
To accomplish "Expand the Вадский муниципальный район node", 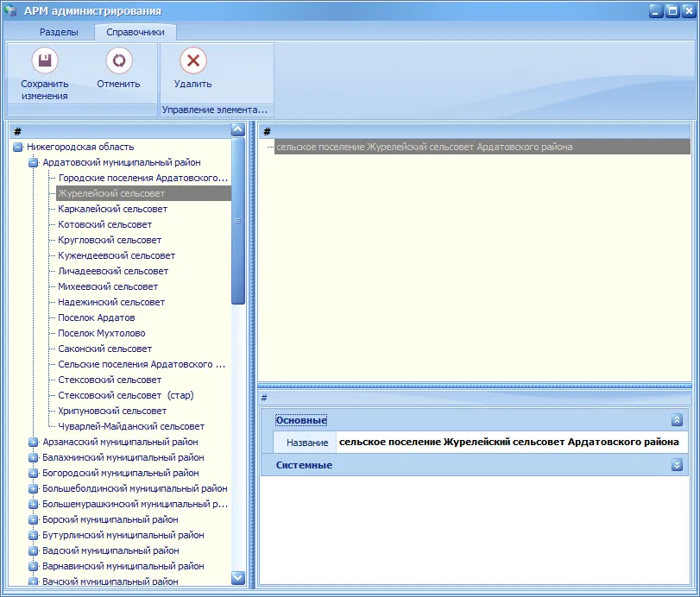I will (33, 550).
